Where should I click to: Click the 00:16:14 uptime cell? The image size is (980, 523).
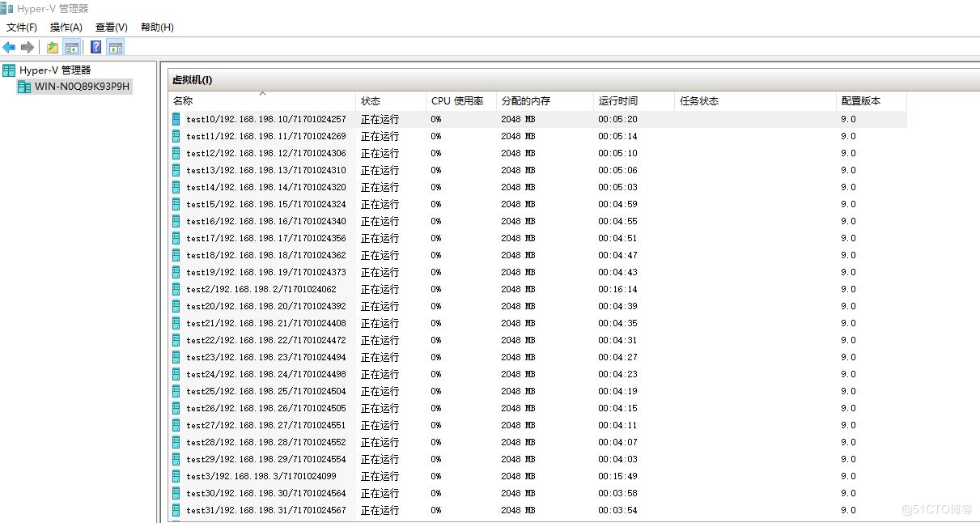coord(617,289)
